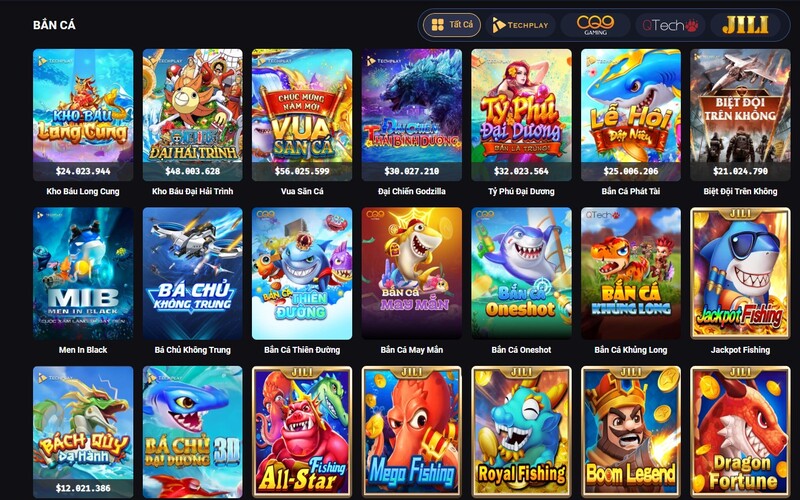Select the Tất Cả filter tab

[452, 25]
